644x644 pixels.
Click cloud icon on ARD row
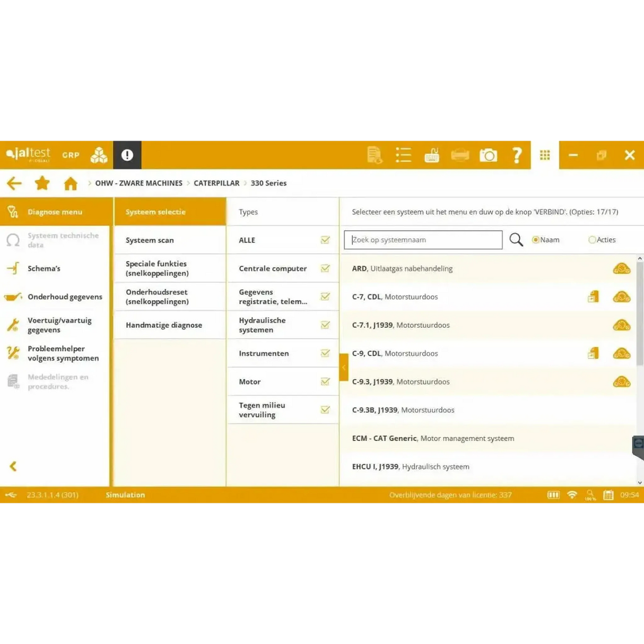pos(621,268)
